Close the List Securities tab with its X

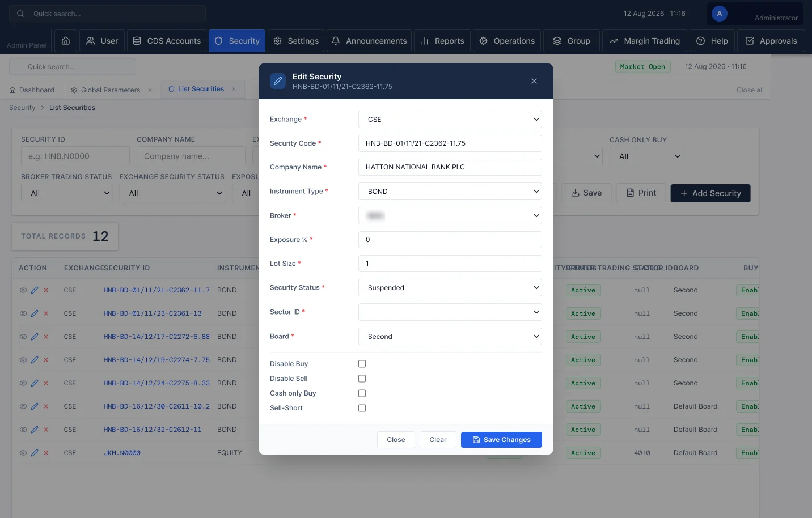234,89
